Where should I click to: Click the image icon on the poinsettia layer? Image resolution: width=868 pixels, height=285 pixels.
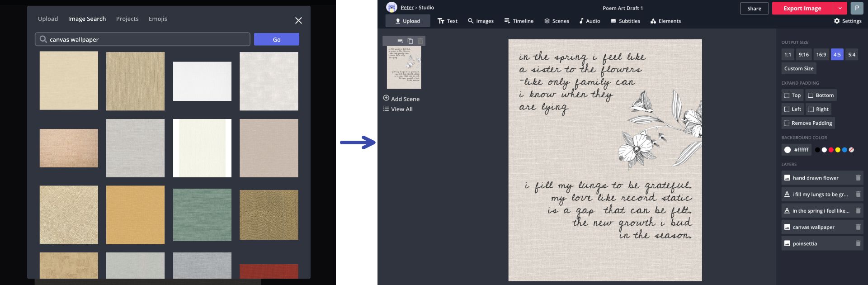(x=787, y=243)
